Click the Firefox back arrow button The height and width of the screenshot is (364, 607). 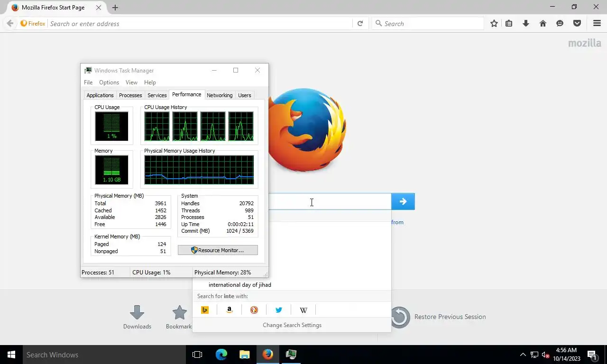pos(10,23)
